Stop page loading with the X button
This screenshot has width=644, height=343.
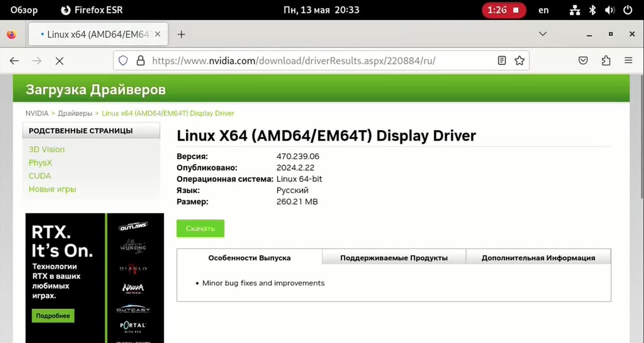tap(59, 61)
